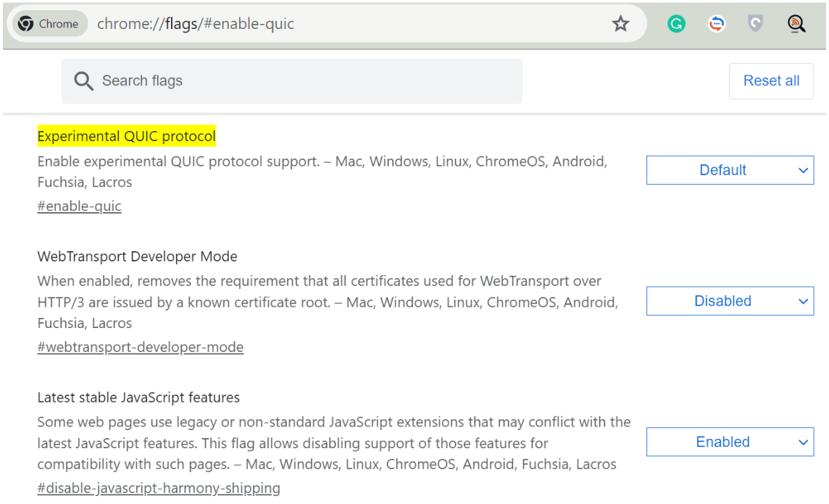
Task: Click the bookmark star in the address bar
Action: click(620, 24)
